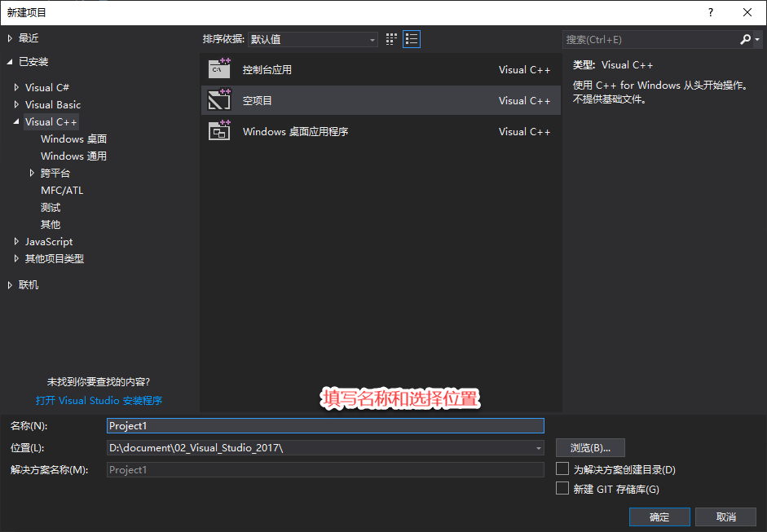Select Windows 桌面应用程序 template row
Image resolution: width=767 pixels, height=532 pixels.
click(381, 131)
